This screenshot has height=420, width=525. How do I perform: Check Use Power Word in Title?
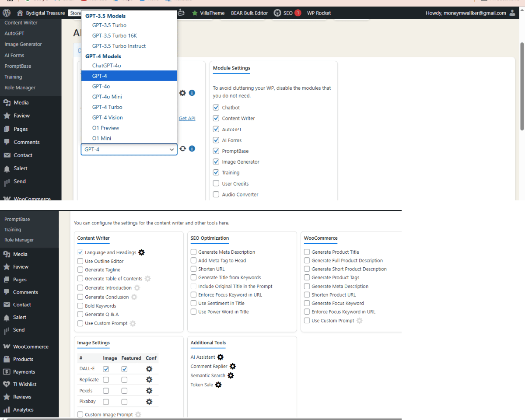click(x=193, y=312)
